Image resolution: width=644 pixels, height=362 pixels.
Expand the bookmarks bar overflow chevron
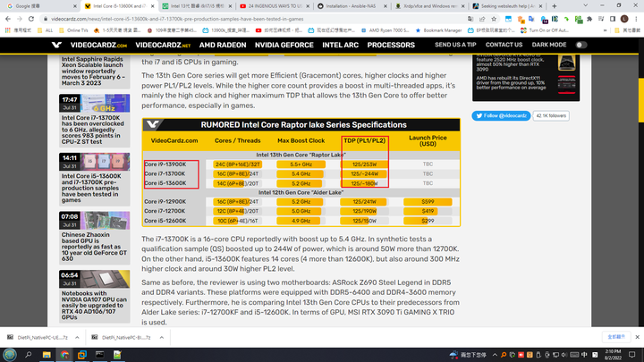(x=605, y=30)
